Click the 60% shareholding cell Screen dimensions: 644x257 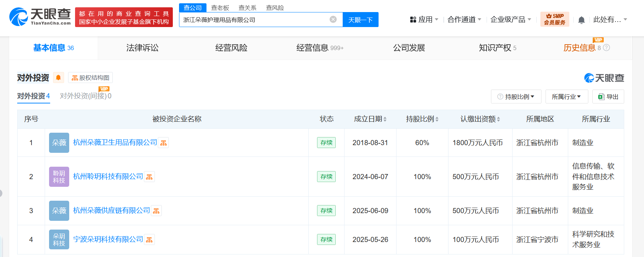coord(422,143)
